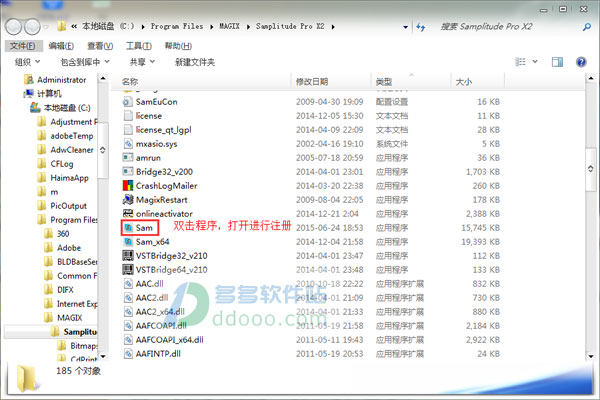Click the Computer icon in tree
The height and width of the screenshot is (400, 600).
[29, 94]
